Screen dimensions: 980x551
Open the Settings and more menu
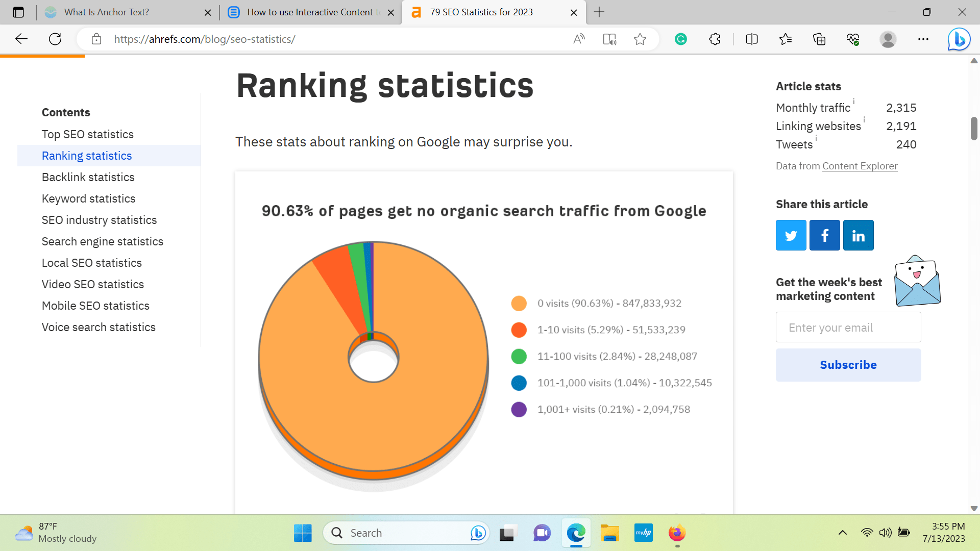click(x=923, y=39)
